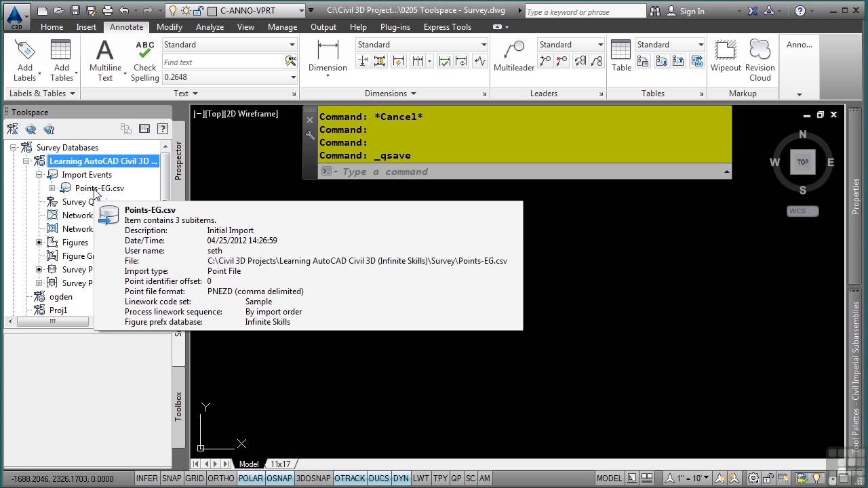Toggle OTRACK object snap tracking
The width and height of the screenshot is (868, 488).
(x=350, y=479)
